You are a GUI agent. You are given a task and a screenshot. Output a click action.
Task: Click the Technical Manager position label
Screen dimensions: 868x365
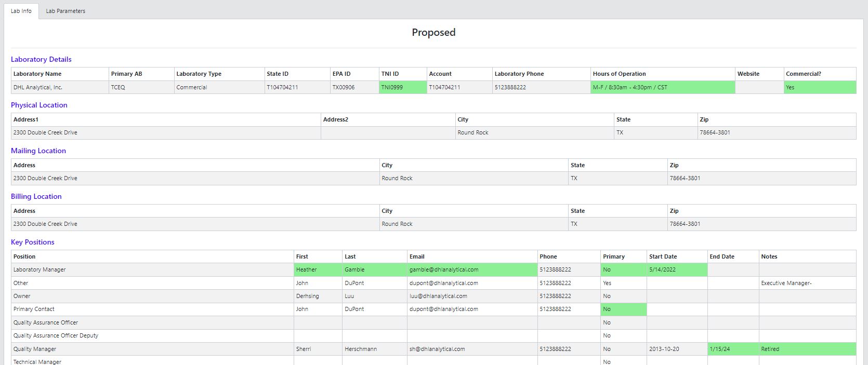pos(37,362)
